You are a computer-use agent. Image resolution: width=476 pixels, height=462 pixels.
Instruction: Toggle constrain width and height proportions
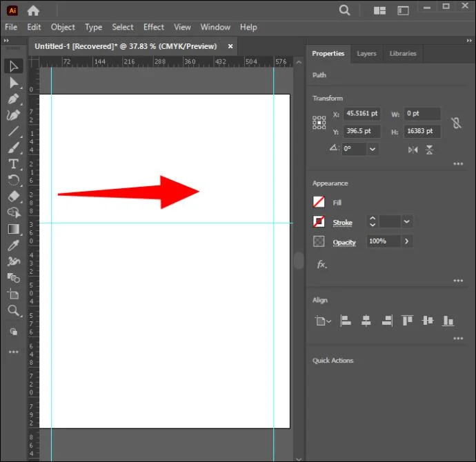456,123
